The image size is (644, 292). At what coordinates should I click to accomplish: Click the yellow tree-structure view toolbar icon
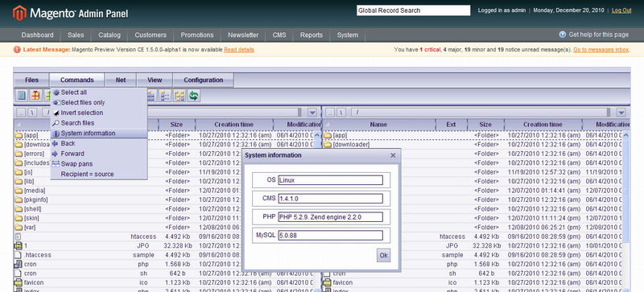[x=180, y=96]
